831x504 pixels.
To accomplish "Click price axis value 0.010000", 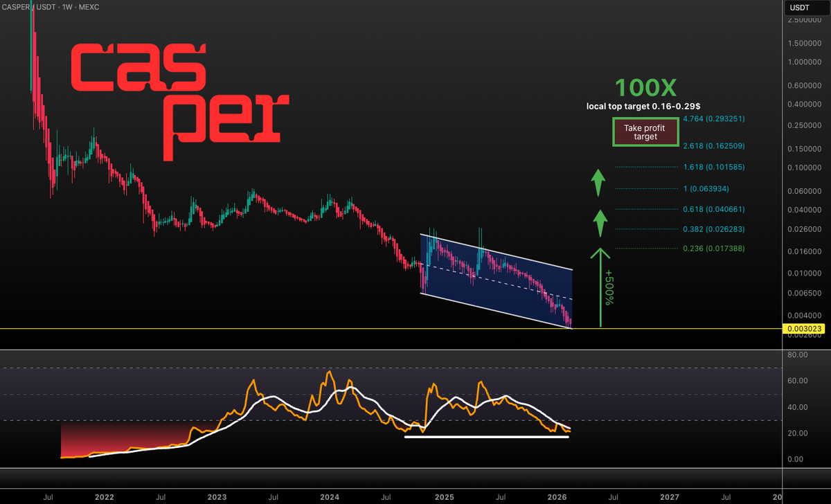I will 805,273.
